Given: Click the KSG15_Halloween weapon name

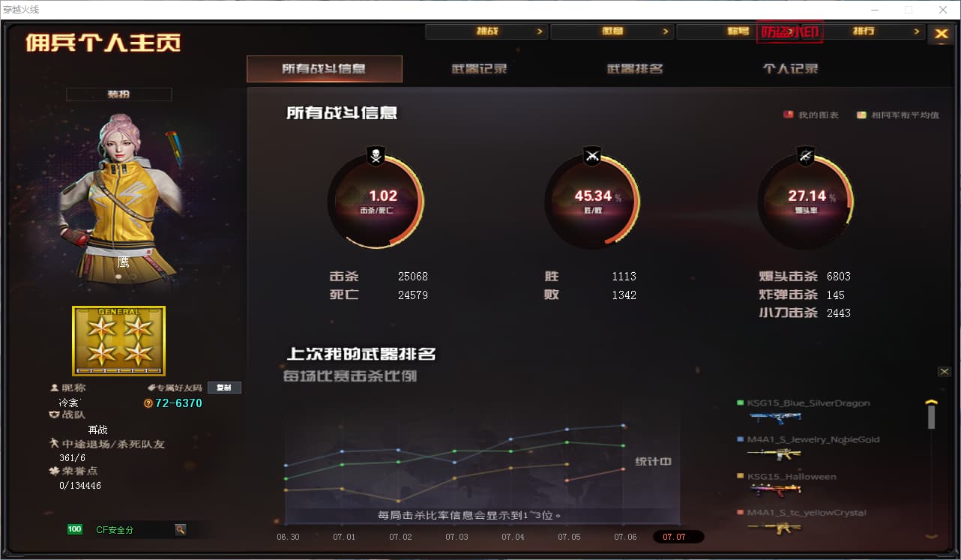Looking at the screenshot, I should [792, 477].
